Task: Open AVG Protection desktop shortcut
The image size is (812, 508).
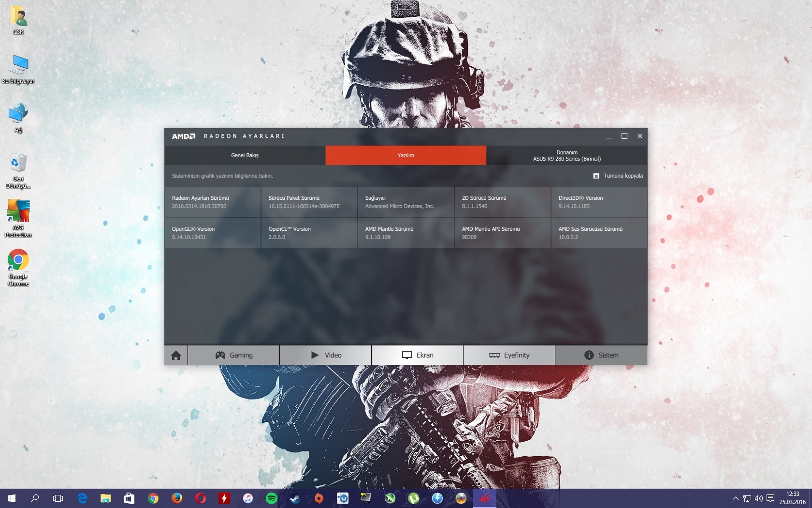Action: pyautogui.click(x=18, y=219)
